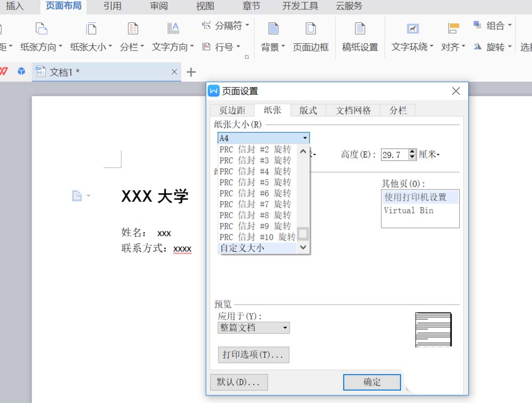This screenshot has width=532, height=403.
Task: Expand the 背景 dropdown arrow
Action: [283, 45]
